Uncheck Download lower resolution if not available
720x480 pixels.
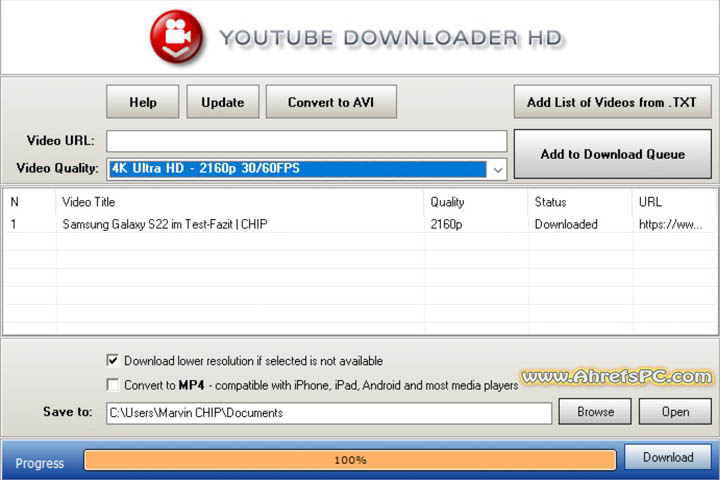point(112,360)
